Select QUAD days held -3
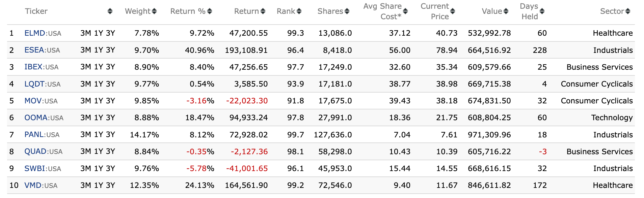This screenshot has width=644, height=198. [x=543, y=152]
